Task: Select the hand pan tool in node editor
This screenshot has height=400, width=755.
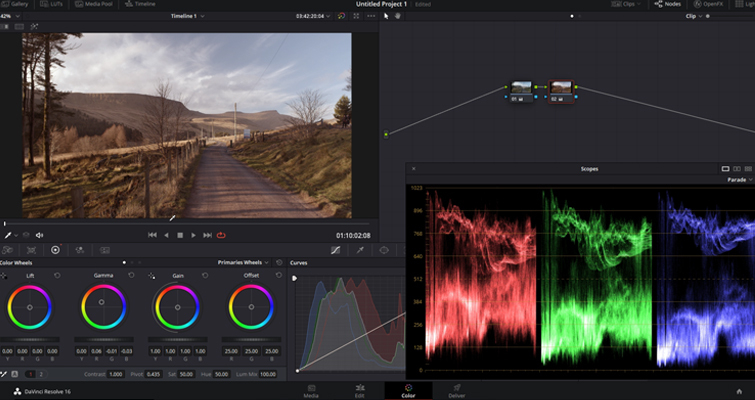Action: pos(398,16)
